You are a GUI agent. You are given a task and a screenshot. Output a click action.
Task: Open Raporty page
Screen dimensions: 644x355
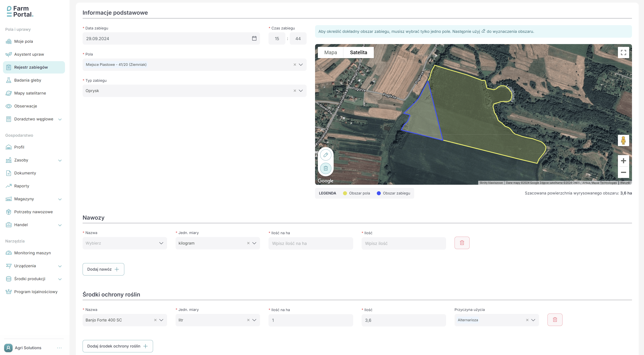(x=34, y=186)
